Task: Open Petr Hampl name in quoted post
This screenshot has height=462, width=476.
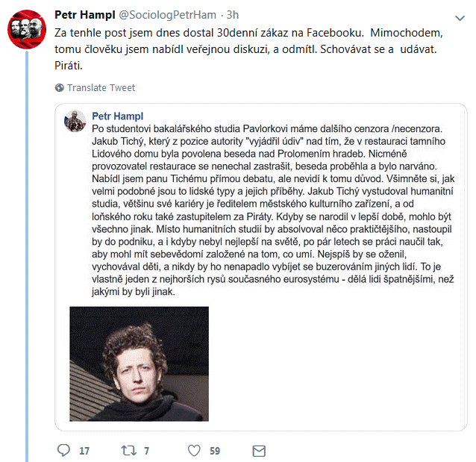Action: tap(117, 116)
